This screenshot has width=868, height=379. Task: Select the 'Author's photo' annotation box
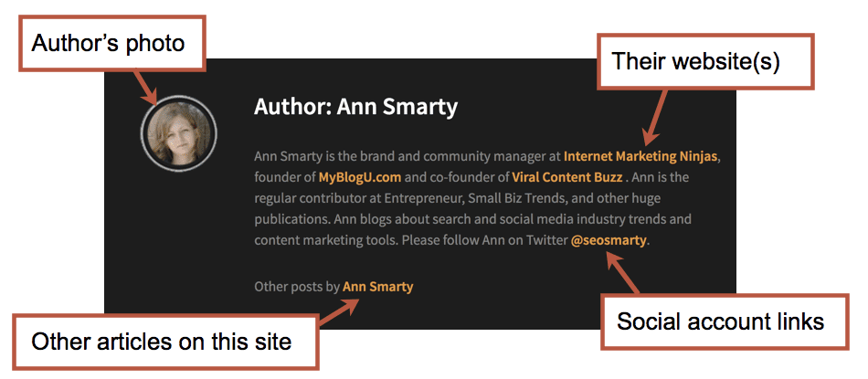pos(111,43)
